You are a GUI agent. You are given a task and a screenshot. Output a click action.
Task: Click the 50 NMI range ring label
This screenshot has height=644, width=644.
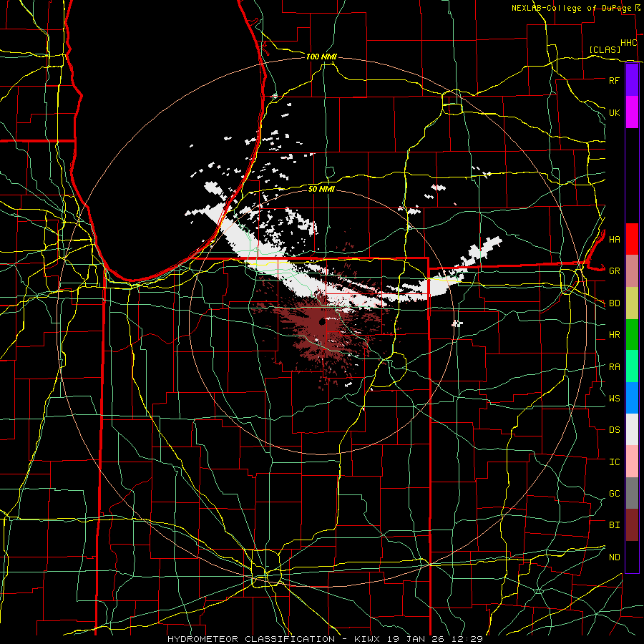coord(321,189)
